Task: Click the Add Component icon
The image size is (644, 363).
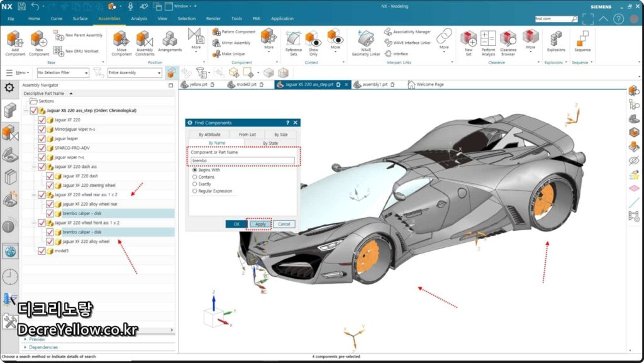Action: tap(15, 43)
